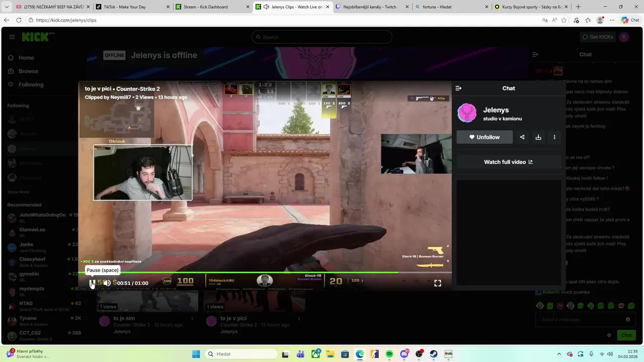Toggle the Kick sidebar hamburger menu

[12, 37]
